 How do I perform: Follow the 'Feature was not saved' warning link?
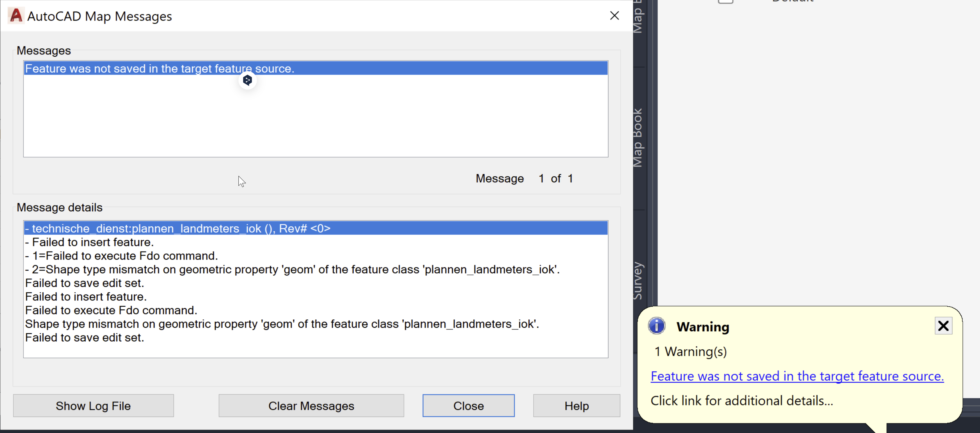797,376
